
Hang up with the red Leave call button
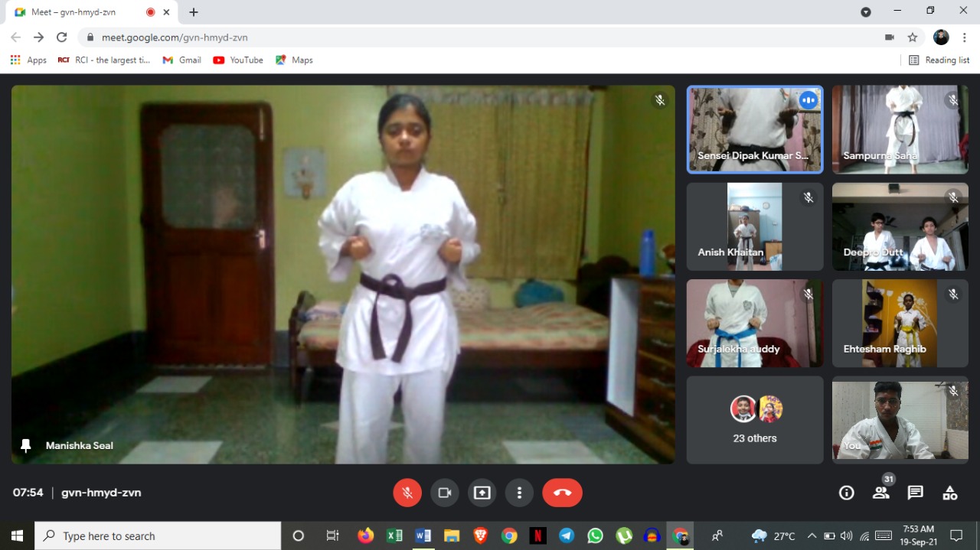pos(563,493)
